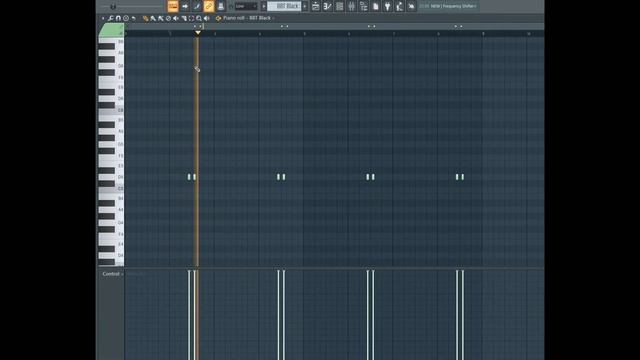Select the Slice tool
Screen dimensions: 640x360
pyautogui.click(x=184, y=18)
